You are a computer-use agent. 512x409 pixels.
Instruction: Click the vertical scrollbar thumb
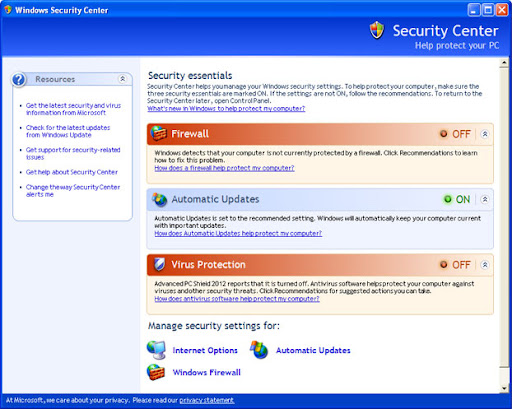pyautogui.click(x=504, y=217)
